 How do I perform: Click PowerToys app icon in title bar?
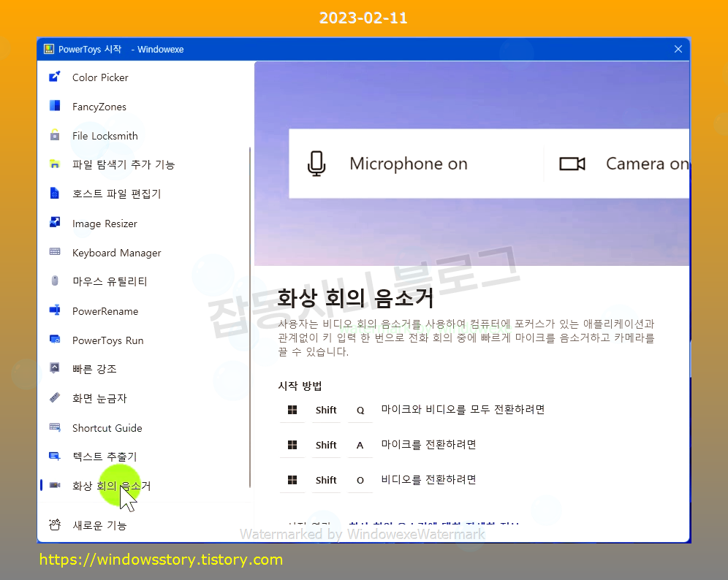coord(49,49)
